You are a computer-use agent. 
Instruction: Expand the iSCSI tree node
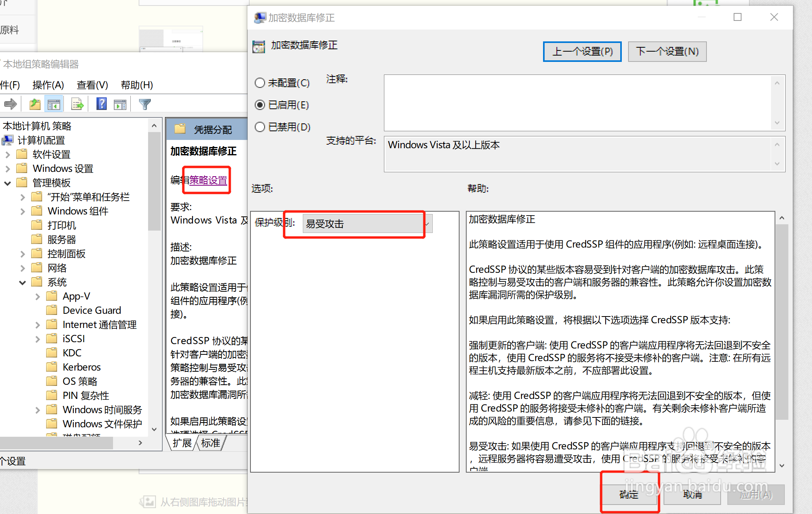pyautogui.click(x=37, y=339)
